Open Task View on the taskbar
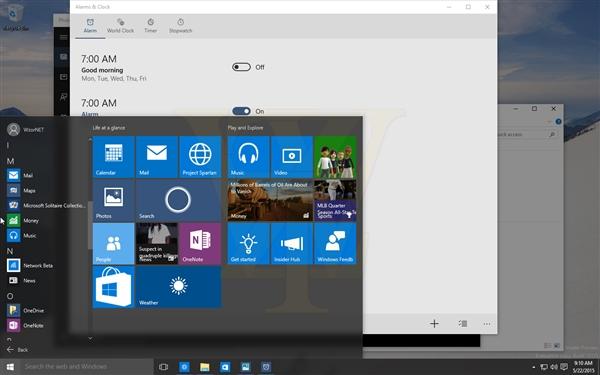This screenshot has width=600, height=375. click(163, 367)
